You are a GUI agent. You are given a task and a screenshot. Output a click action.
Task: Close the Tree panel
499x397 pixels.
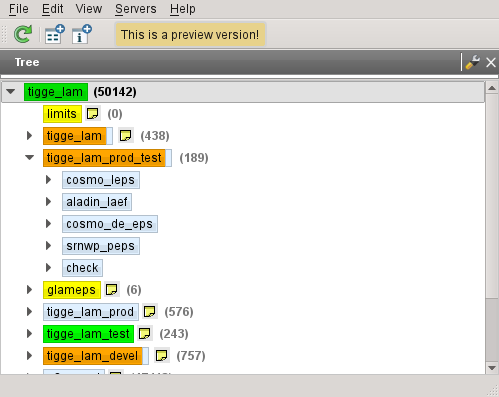tap(491, 62)
